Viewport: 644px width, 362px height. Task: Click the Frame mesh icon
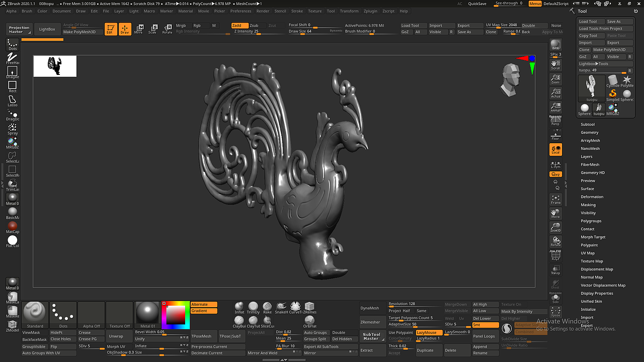coord(555,199)
